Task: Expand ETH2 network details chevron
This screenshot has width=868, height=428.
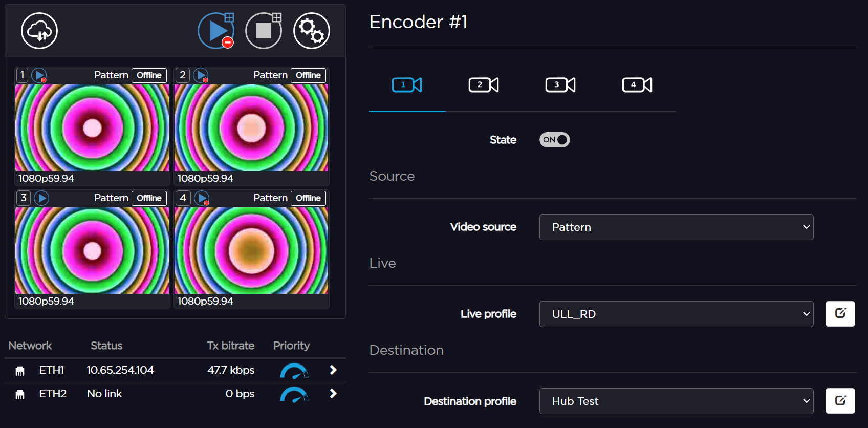Action: (333, 394)
